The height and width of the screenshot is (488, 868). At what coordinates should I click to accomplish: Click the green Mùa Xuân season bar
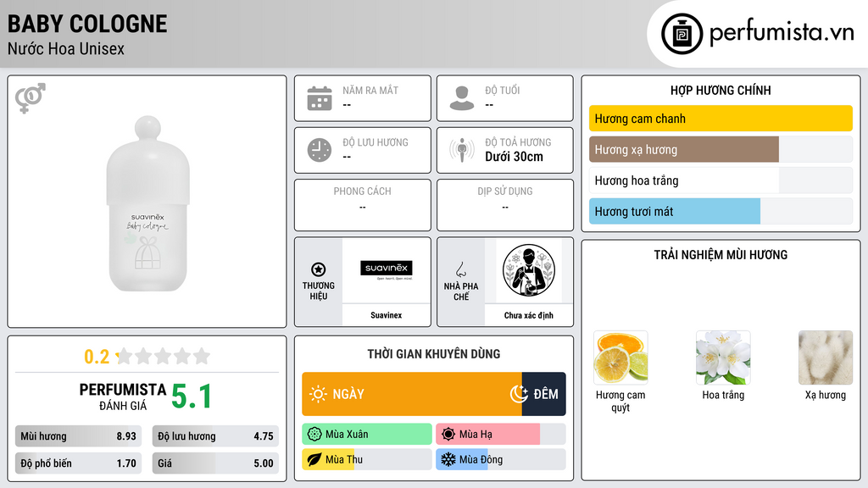click(367, 435)
